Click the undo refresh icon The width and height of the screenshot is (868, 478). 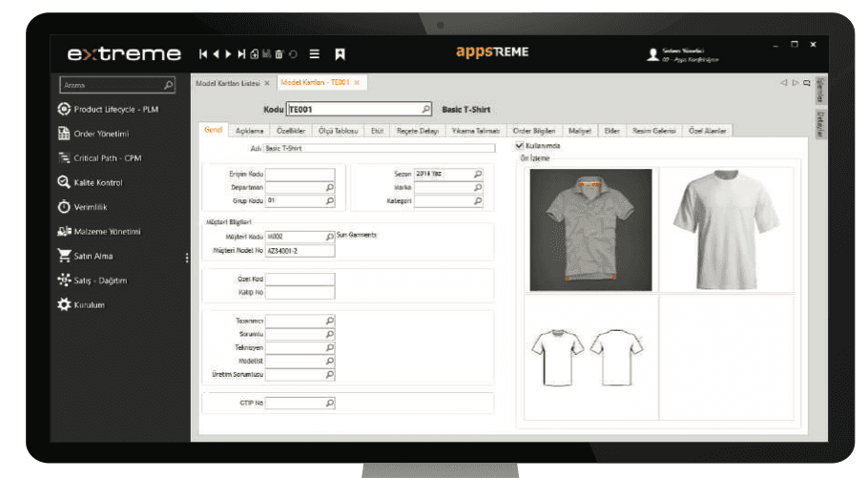pos(293,53)
